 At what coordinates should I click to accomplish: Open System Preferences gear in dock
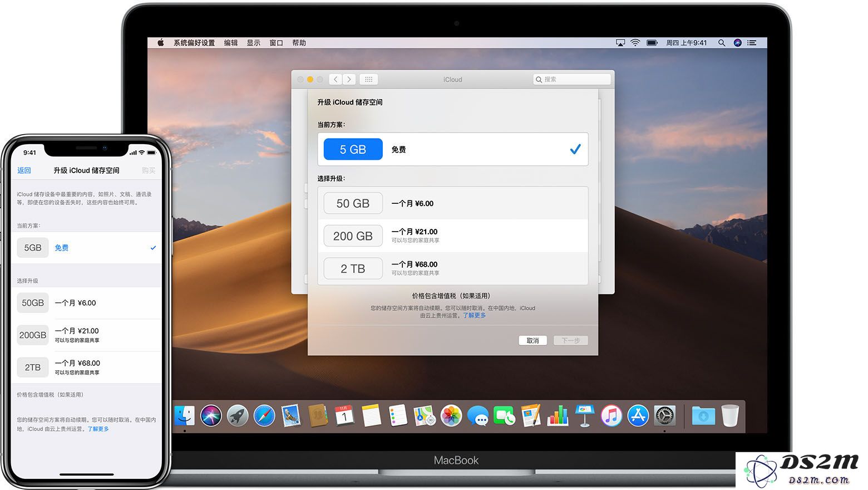(x=665, y=416)
